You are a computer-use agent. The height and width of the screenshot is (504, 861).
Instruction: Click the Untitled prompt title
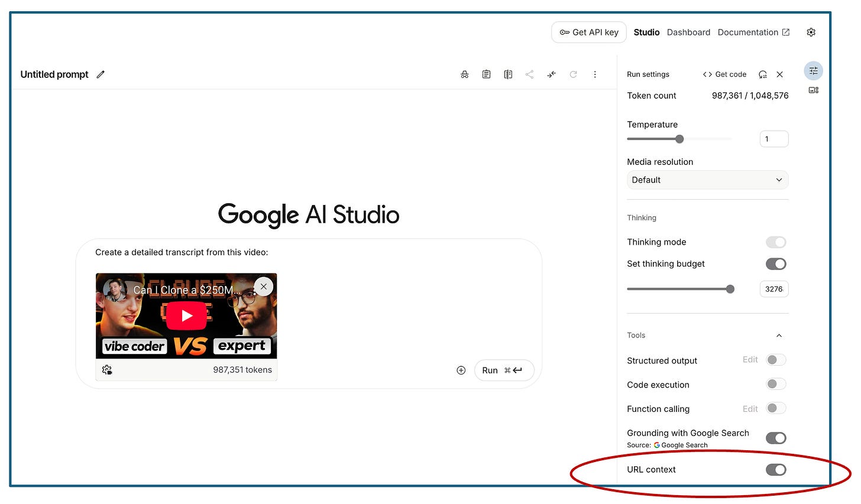pos(54,74)
